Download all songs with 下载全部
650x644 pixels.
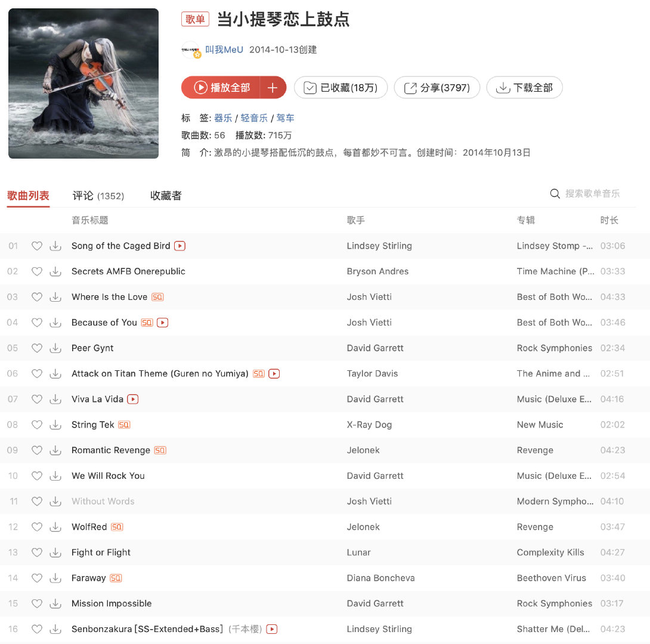pyautogui.click(x=524, y=88)
